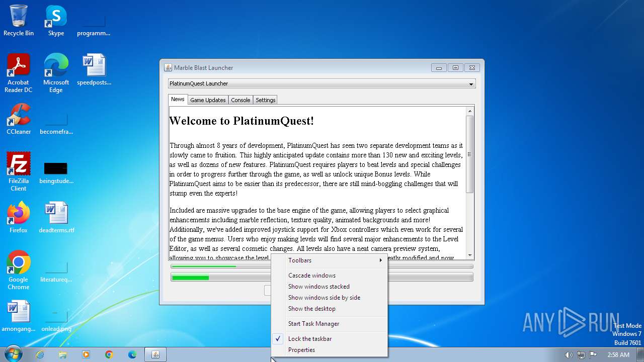Open the amongang... Word document

pyautogui.click(x=19, y=316)
